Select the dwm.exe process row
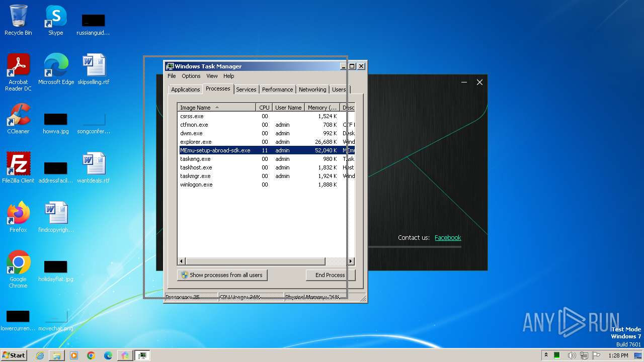644x362 pixels. [267, 133]
